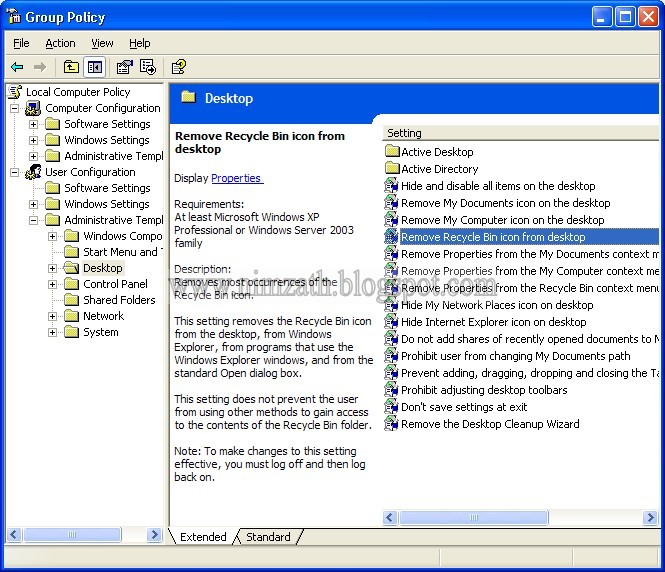Click the policy icon beside Remove the Desktop Cleanup Wizard
The image size is (665, 572).
click(391, 423)
